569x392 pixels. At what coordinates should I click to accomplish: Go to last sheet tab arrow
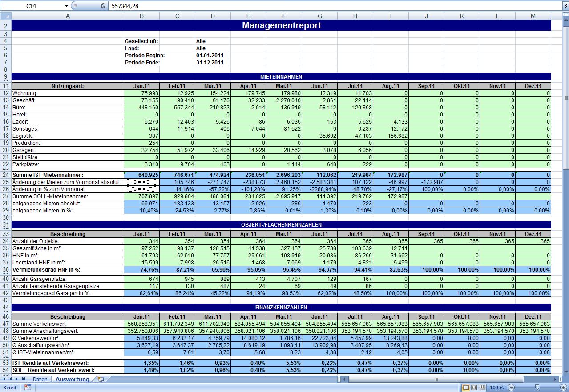tap(24, 379)
